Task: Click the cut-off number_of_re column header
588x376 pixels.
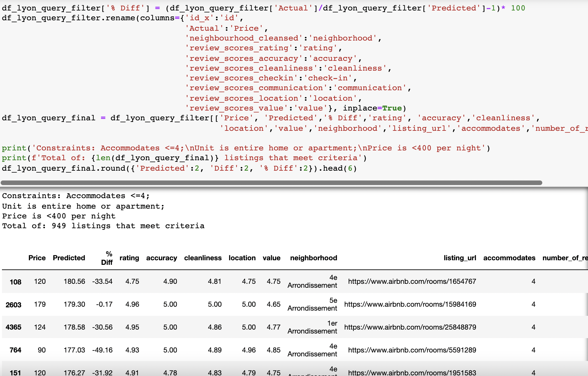Action: (x=565, y=258)
